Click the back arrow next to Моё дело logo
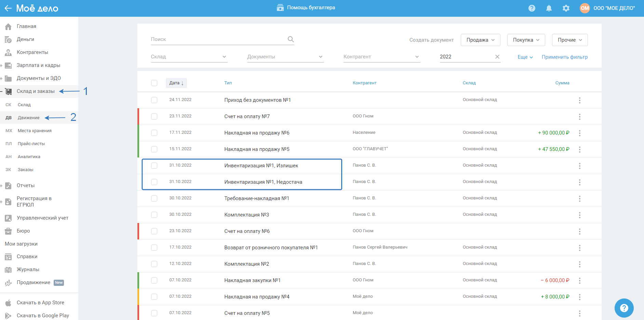 point(8,8)
